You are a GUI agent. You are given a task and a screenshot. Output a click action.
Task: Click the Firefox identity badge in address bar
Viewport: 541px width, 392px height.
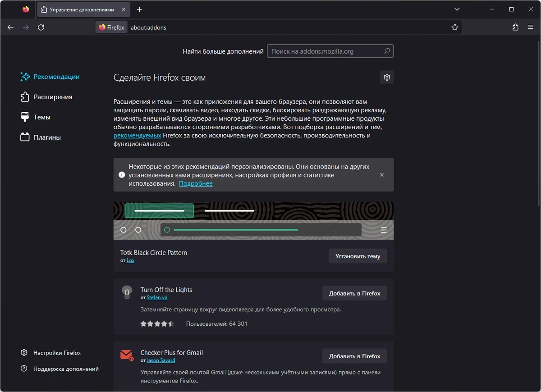(x=111, y=27)
